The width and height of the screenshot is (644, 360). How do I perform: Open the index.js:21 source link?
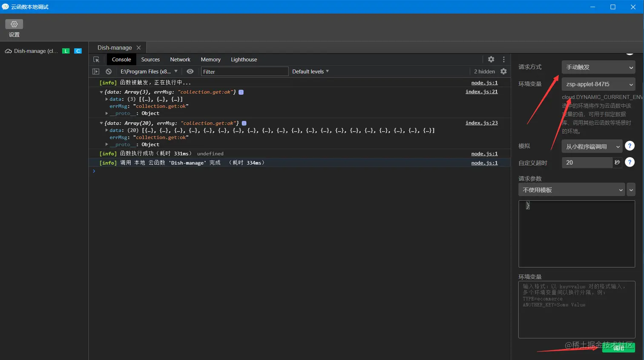(x=481, y=92)
